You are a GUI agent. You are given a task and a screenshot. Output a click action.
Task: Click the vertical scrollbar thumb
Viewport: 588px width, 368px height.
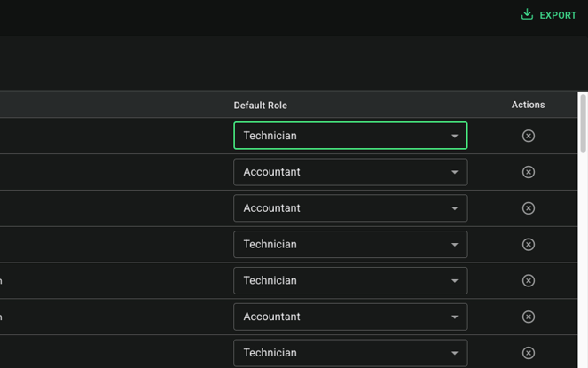583,123
